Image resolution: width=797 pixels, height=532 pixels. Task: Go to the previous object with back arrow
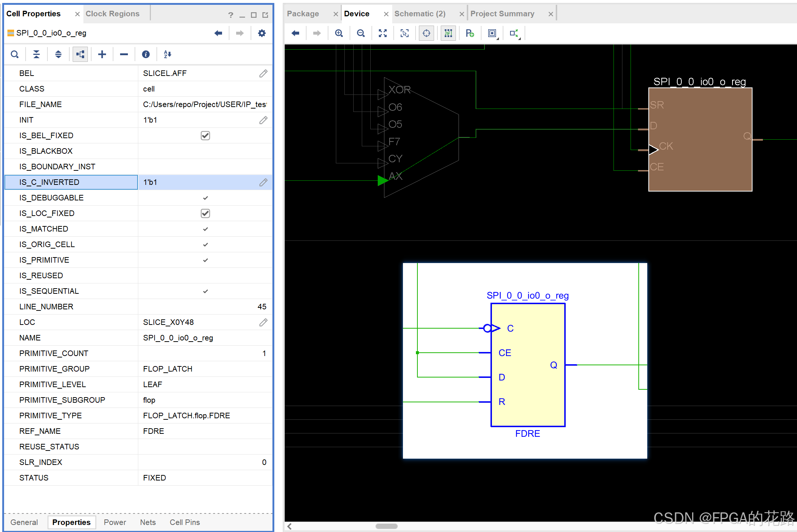click(218, 33)
